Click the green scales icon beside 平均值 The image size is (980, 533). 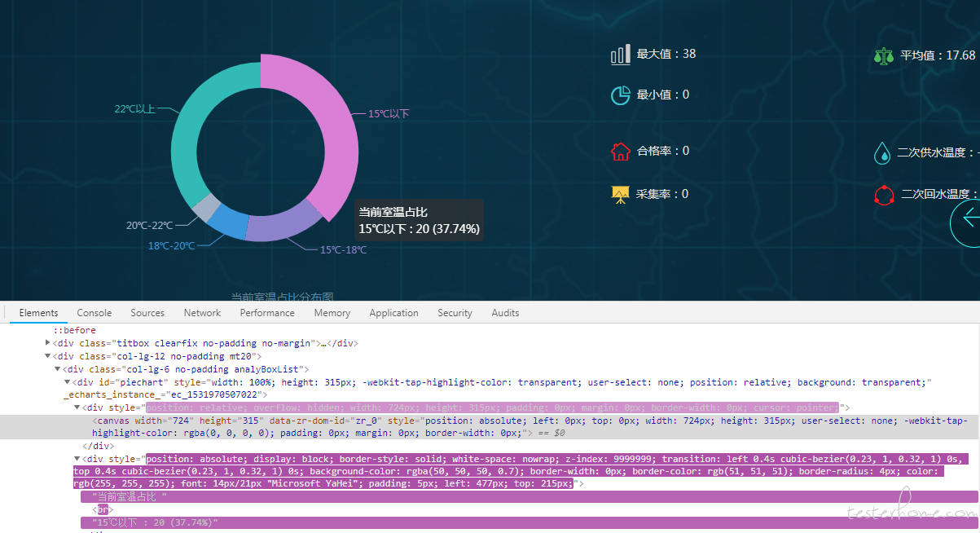[x=884, y=56]
